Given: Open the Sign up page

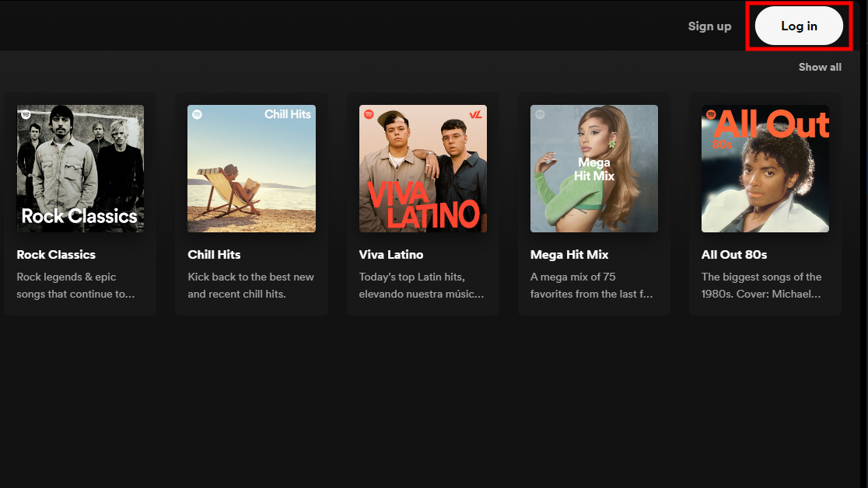Looking at the screenshot, I should click(x=709, y=26).
